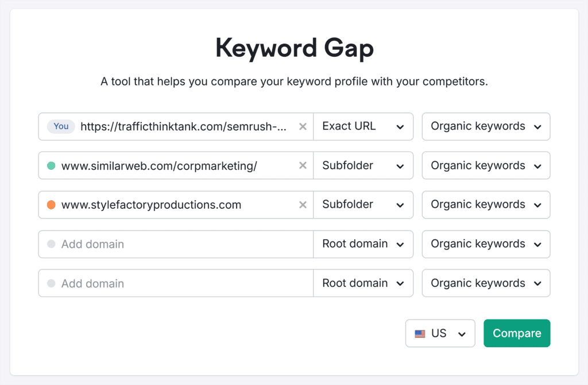
Task: Remove the similarweb.com entry using its X icon
Action: click(x=303, y=165)
